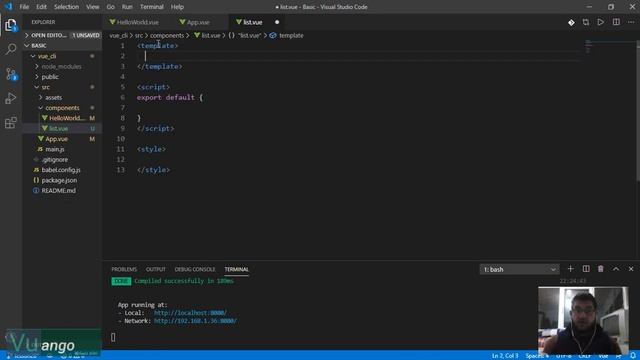
Task: Click the source control diamond icon in editor toolbar
Action: tap(571, 22)
